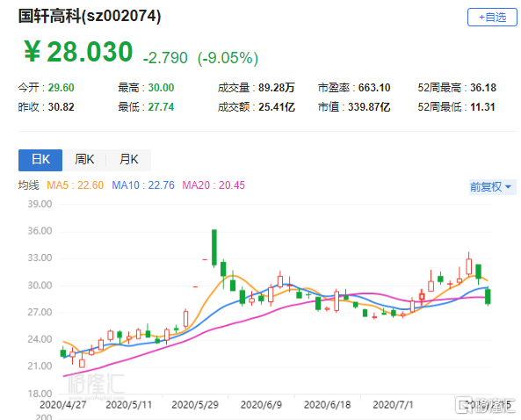Click the 52周最低 value 11.31

click(x=483, y=107)
